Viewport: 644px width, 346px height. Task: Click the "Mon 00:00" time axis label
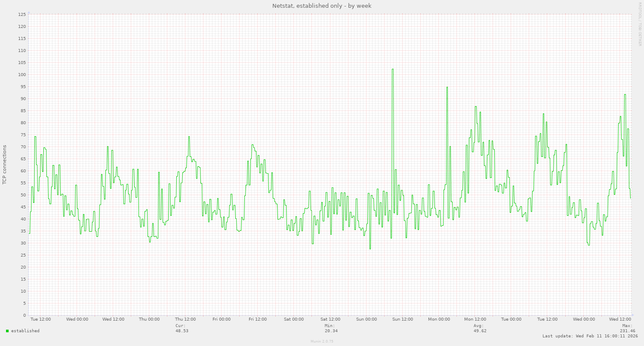click(439, 319)
